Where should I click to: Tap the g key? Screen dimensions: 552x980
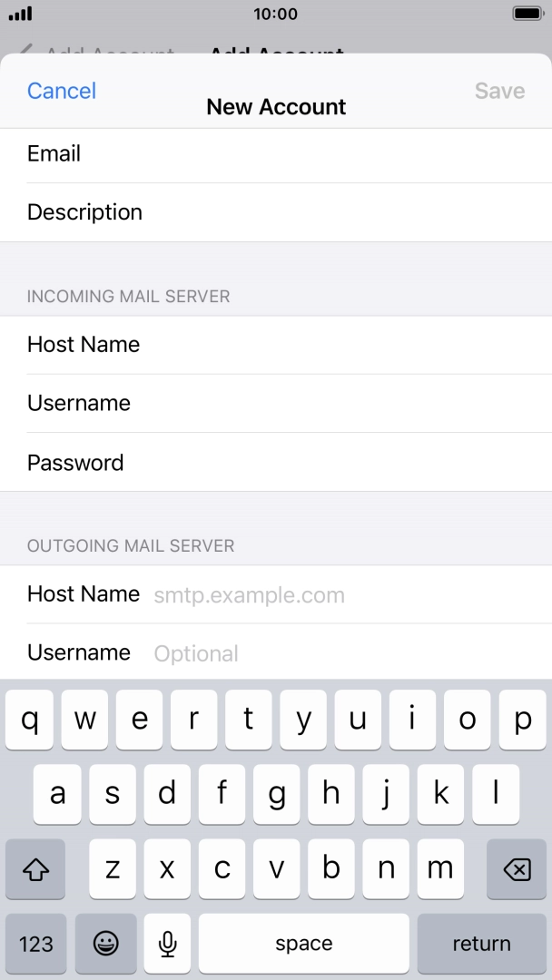[276, 794]
